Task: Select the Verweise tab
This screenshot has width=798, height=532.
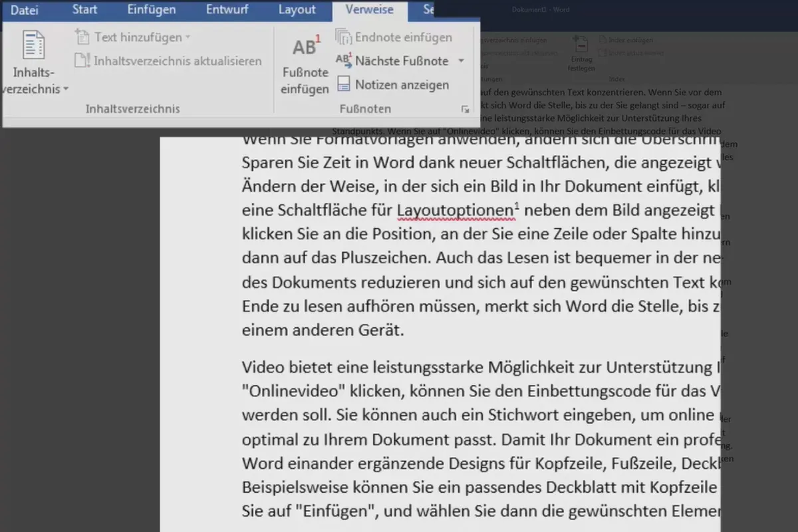Action: [x=370, y=9]
